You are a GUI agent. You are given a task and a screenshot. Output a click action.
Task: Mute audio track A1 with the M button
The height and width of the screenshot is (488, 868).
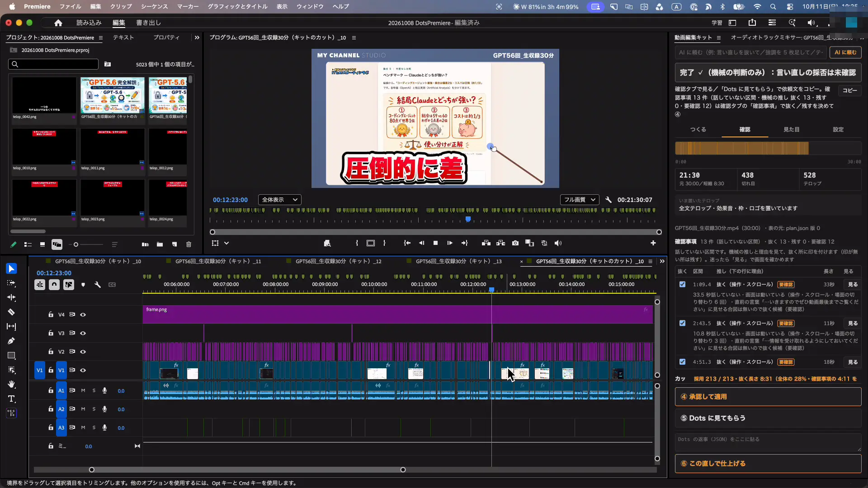click(x=83, y=390)
